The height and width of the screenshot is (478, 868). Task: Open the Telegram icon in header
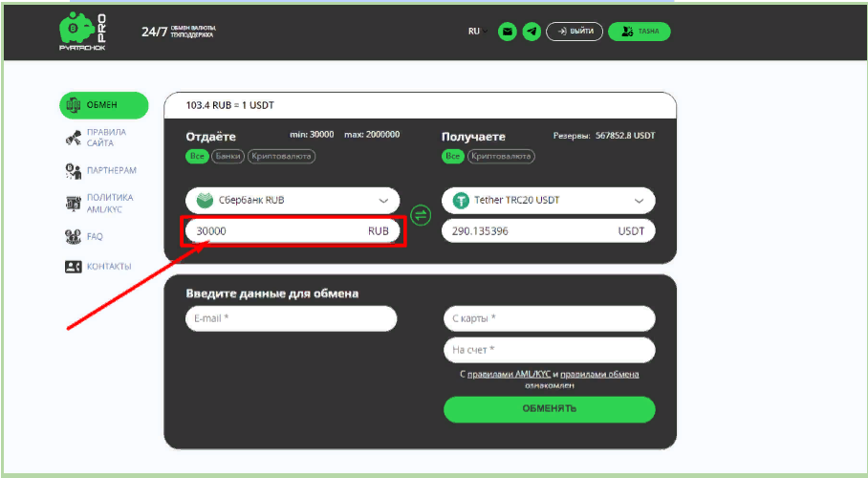coord(532,32)
